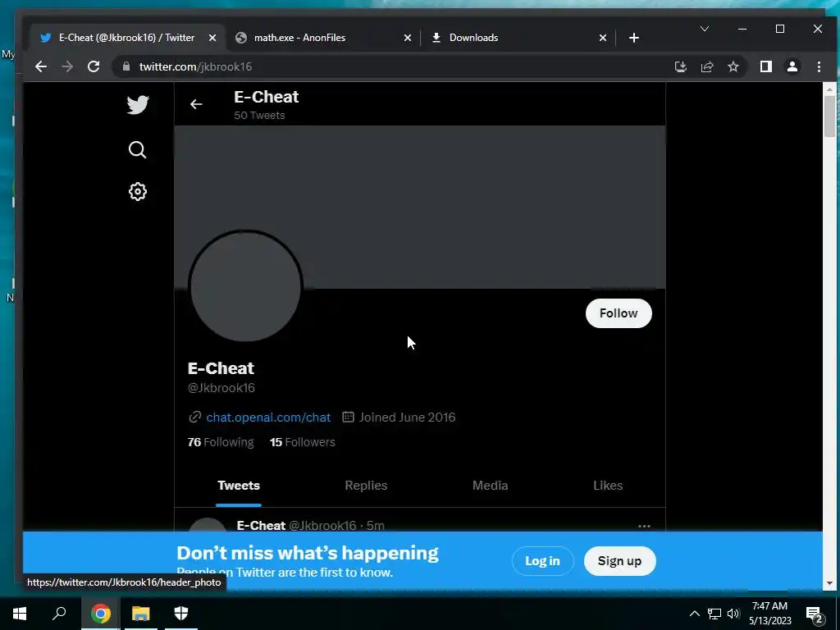Select the Tweets profile tab

[239, 486]
